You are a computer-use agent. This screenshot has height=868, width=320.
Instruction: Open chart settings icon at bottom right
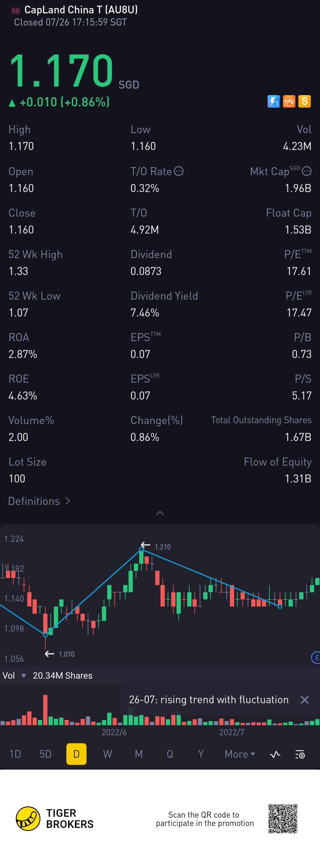click(x=300, y=754)
